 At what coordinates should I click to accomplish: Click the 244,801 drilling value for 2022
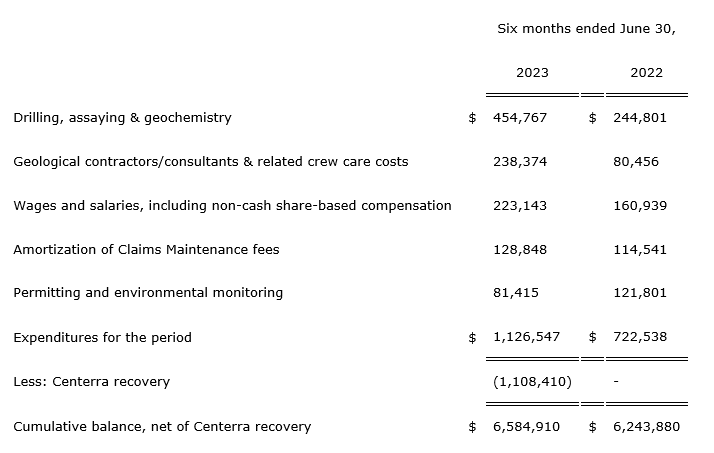640,117
